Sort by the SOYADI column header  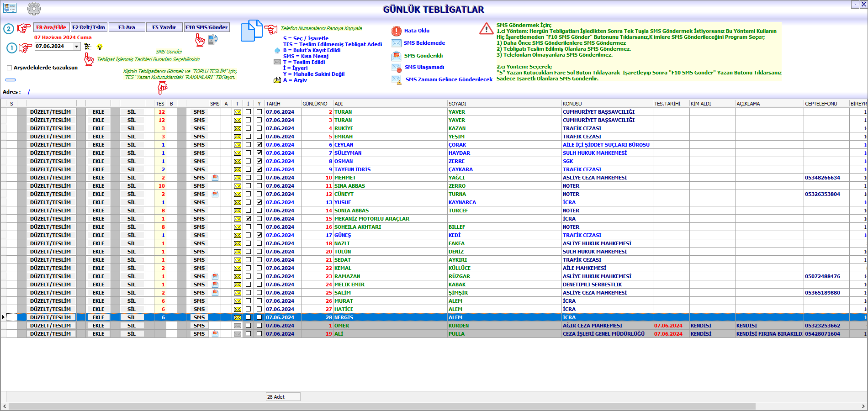(x=457, y=104)
